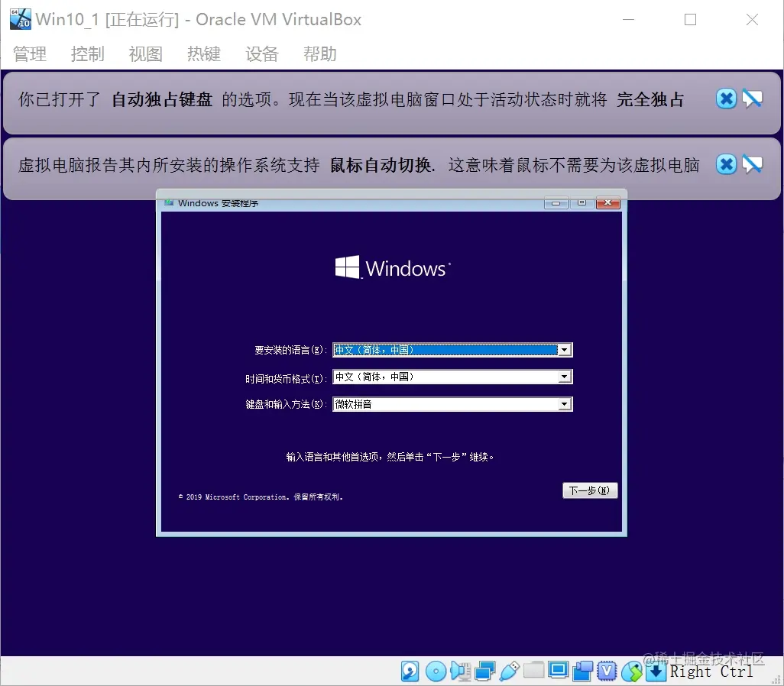Click don't-show-again icon on mouse integration notification
Screen dimensions: 784x686
pyautogui.click(x=753, y=164)
